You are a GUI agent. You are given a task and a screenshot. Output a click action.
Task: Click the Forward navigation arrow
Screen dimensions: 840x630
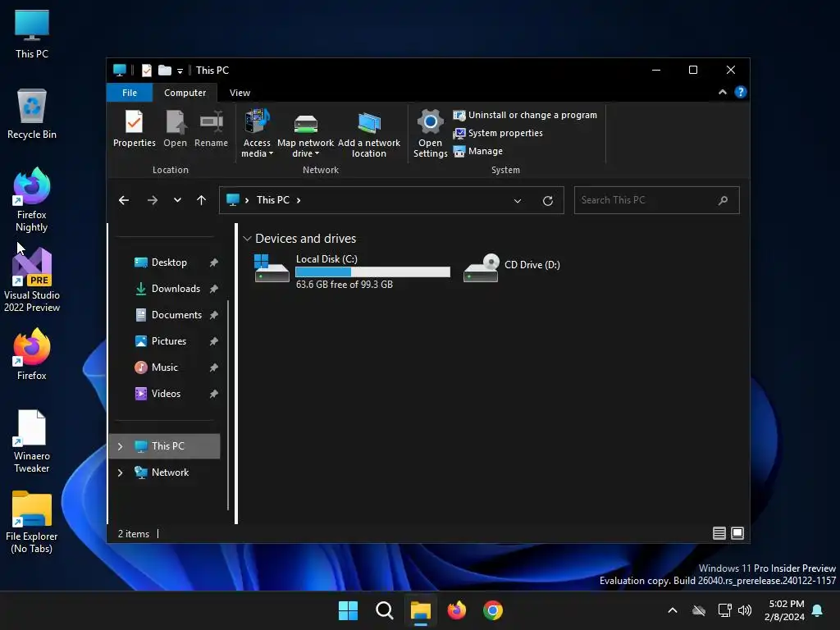click(153, 200)
